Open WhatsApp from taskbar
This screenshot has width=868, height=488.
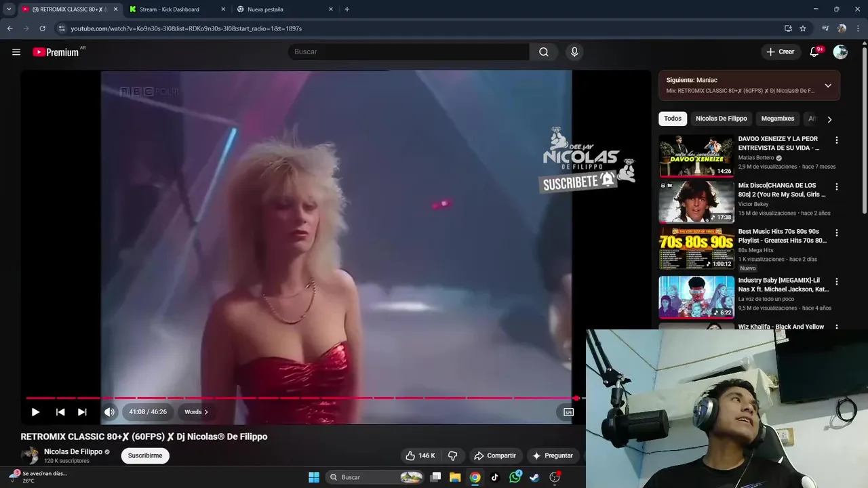click(x=515, y=477)
